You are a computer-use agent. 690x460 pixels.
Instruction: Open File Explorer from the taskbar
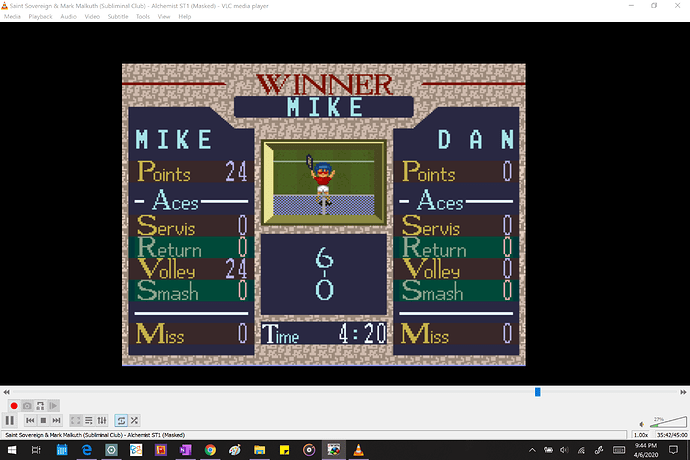click(x=259, y=450)
